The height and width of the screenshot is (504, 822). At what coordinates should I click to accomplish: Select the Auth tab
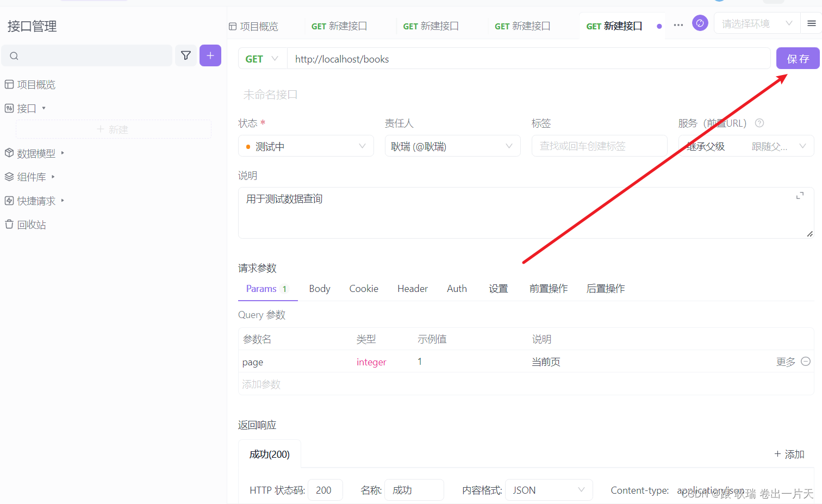pyautogui.click(x=457, y=289)
